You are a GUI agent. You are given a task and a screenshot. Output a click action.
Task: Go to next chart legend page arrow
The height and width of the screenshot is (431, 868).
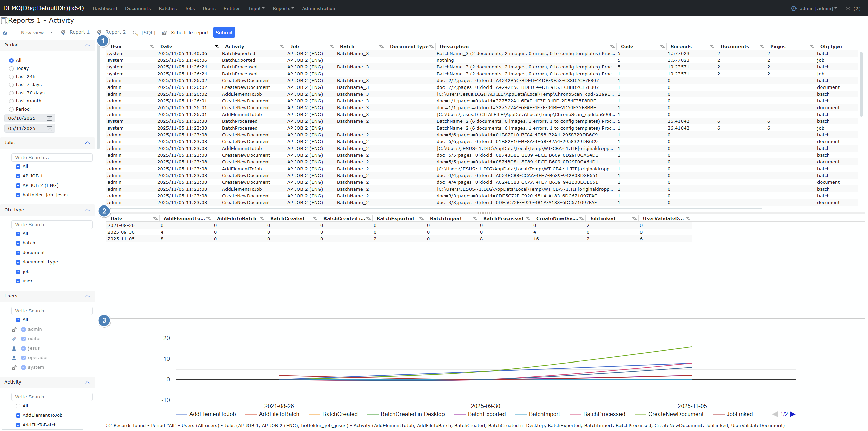(x=792, y=414)
